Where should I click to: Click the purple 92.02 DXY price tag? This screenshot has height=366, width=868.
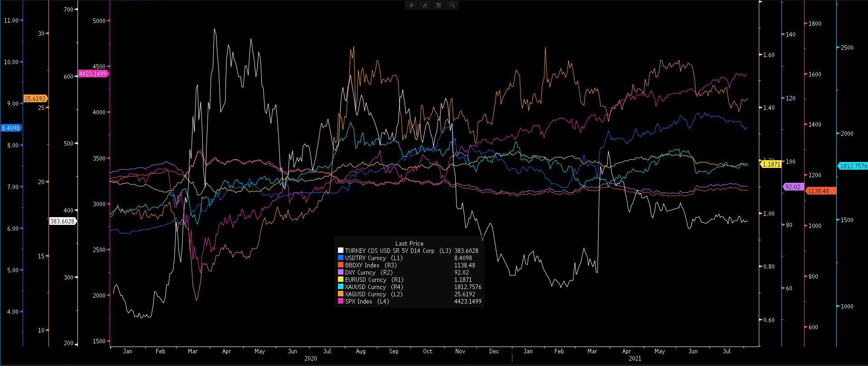click(x=793, y=186)
